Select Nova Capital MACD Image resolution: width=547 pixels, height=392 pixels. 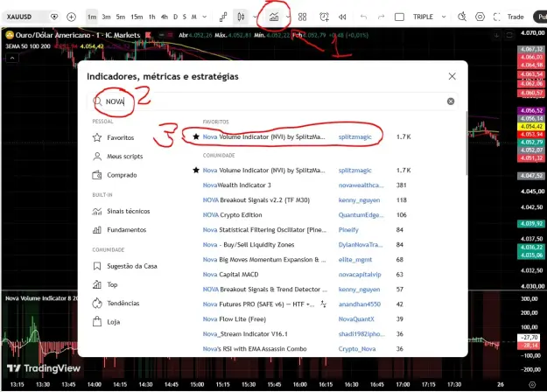230,275
